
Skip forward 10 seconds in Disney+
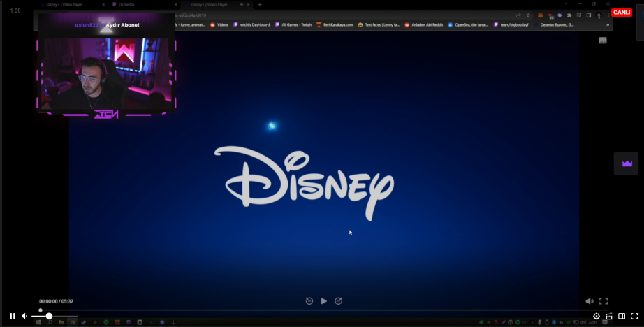[x=339, y=301]
